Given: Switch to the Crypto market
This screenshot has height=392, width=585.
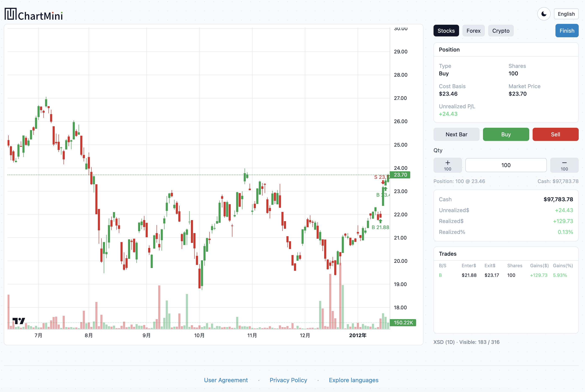Looking at the screenshot, I should coord(501,31).
